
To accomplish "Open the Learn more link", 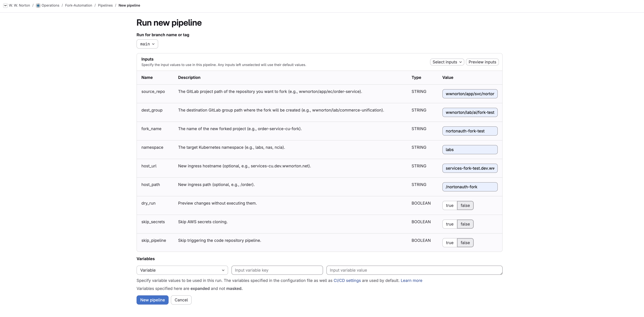I will (x=411, y=281).
